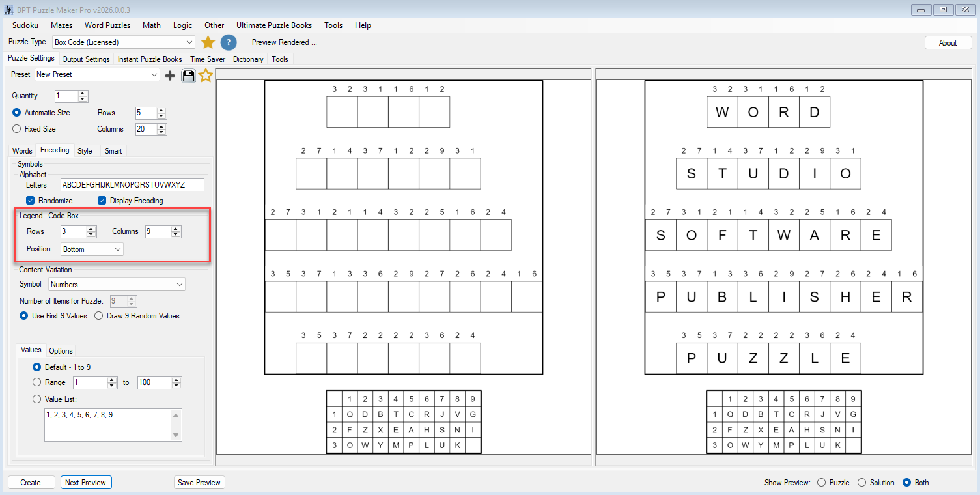Image resolution: width=980 pixels, height=495 pixels.
Task: Open the Symbol dropdown list
Action: (117, 285)
